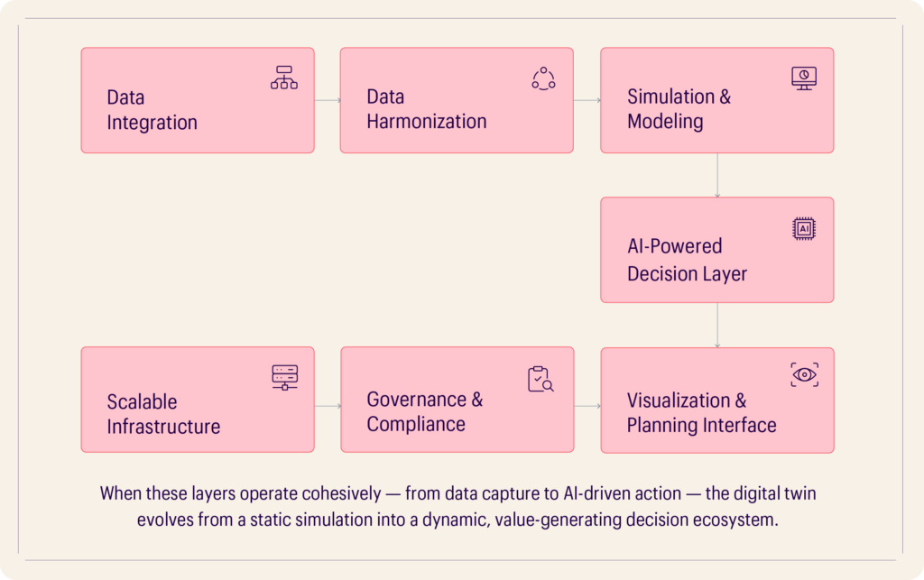This screenshot has width=924, height=580.
Task: Click the arrow below Simulation & Modeling box
Action: tap(717, 175)
